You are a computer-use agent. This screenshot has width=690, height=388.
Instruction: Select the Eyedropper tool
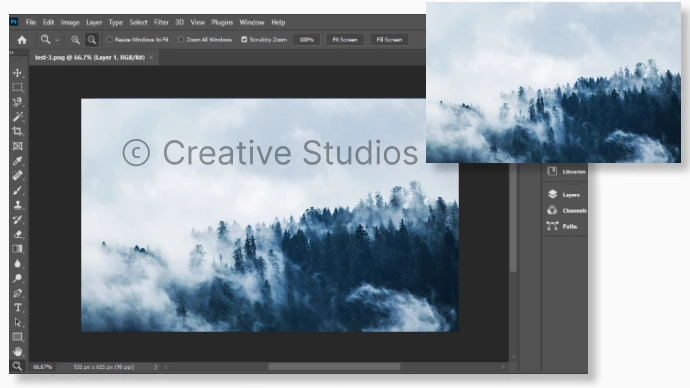(18, 161)
